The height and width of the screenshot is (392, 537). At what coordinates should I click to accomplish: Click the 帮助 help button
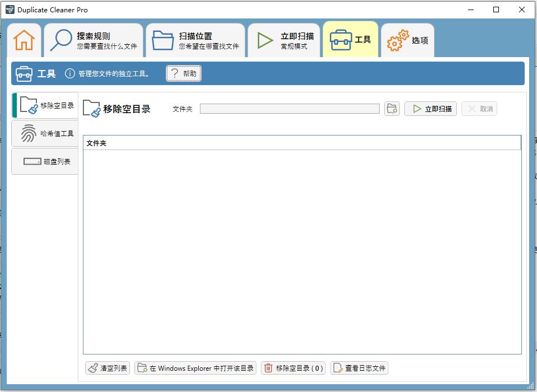click(x=183, y=73)
